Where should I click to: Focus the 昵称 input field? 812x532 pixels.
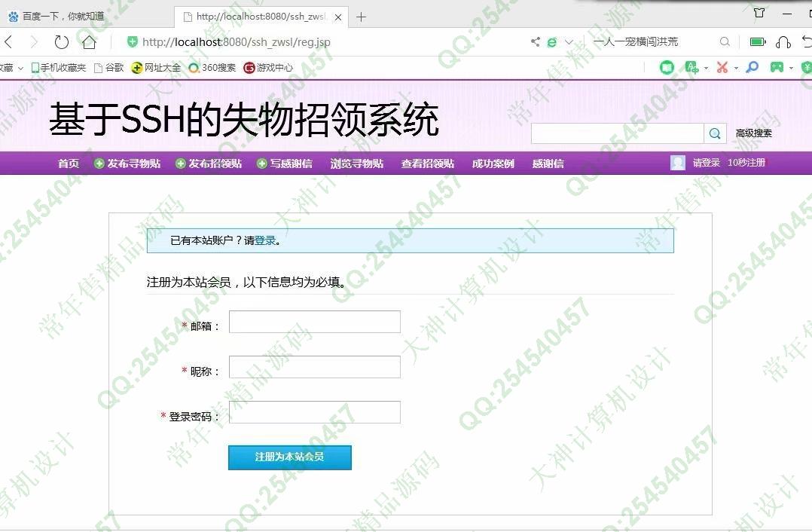tap(315, 367)
